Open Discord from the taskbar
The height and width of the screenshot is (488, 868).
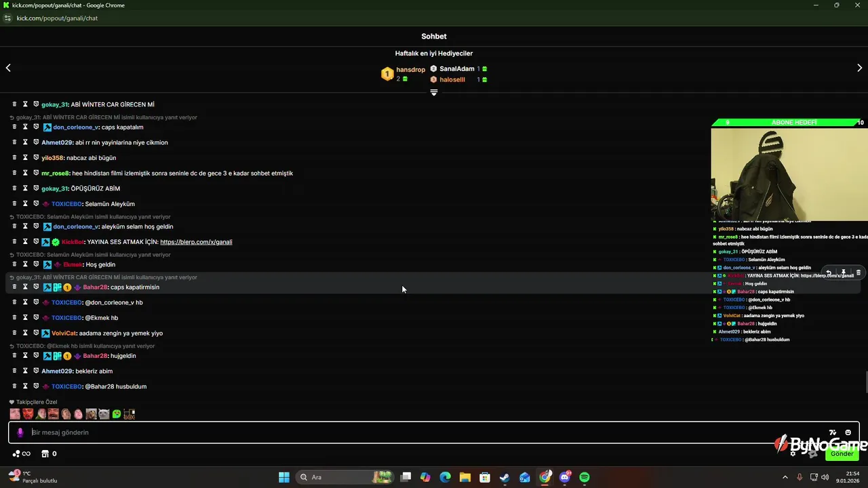tap(565, 477)
